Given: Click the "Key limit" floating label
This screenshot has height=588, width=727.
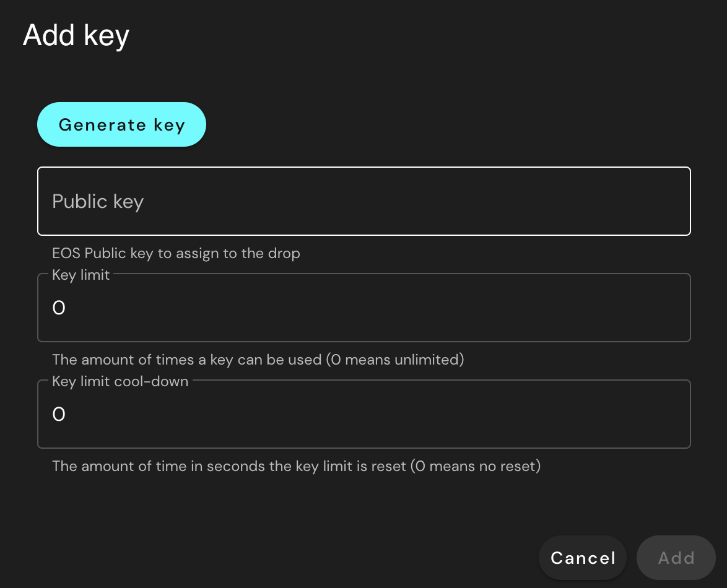Looking at the screenshot, I should pos(81,275).
